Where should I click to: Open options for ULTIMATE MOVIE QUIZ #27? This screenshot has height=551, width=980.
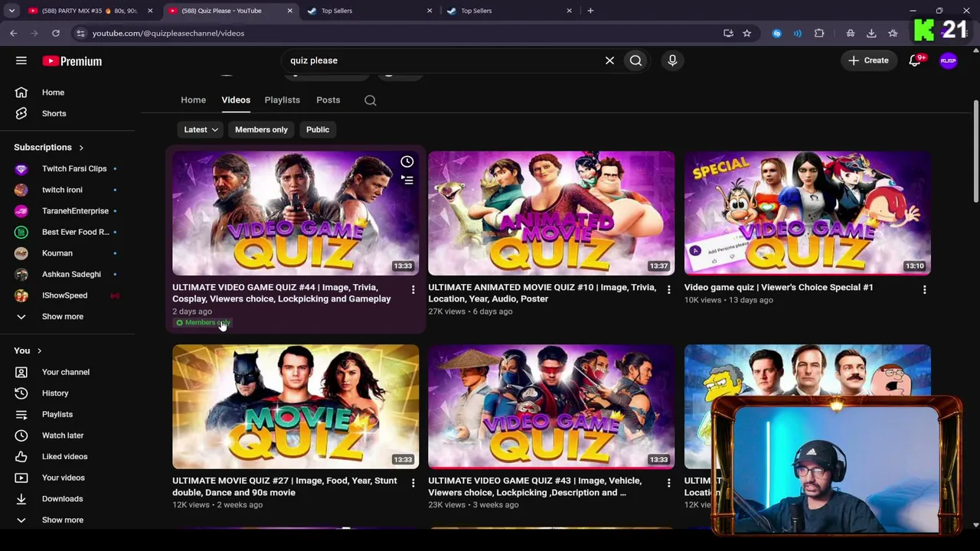tap(413, 484)
